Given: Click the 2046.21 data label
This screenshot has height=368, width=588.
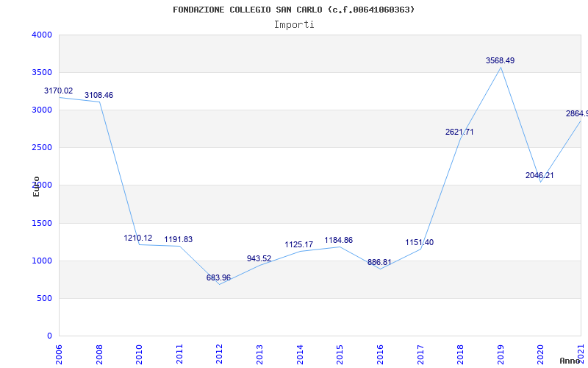Looking at the screenshot, I should [539, 175].
